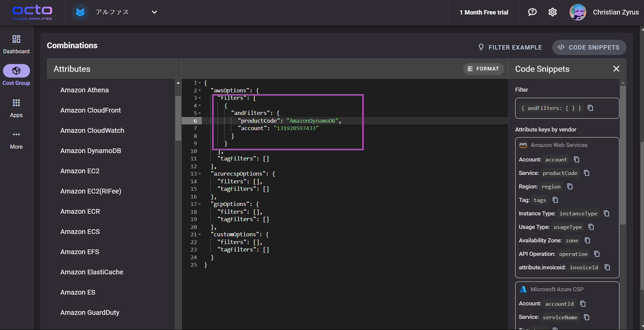Screen dimensions: 644x330
Task: Copy the tags attribute key
Action: tap(555, 200)
